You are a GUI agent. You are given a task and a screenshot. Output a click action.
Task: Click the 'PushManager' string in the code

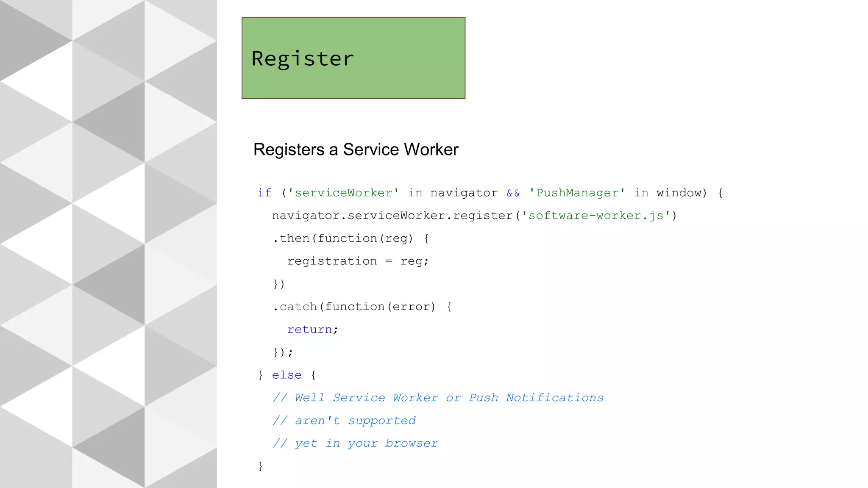point(577,193)
